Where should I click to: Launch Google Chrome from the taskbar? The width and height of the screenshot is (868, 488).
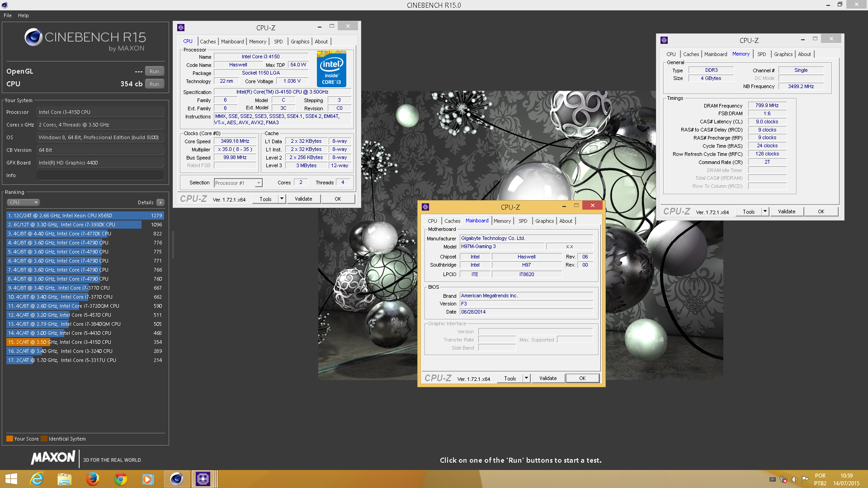point(121,479)
